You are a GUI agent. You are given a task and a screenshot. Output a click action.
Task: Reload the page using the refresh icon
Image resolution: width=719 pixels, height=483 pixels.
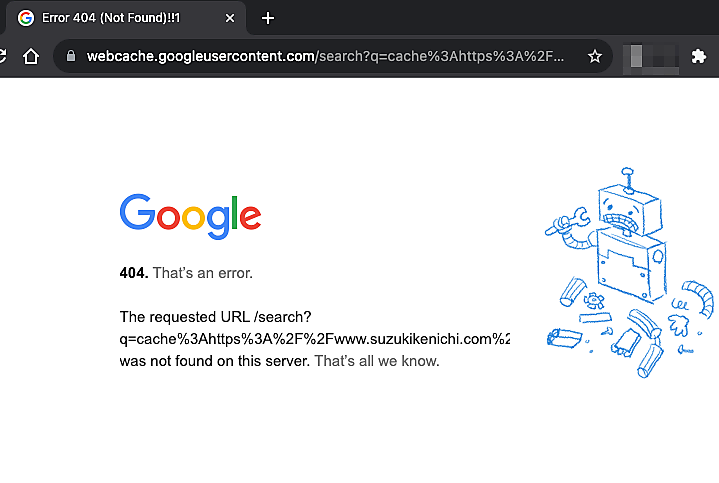coord(3,56)
